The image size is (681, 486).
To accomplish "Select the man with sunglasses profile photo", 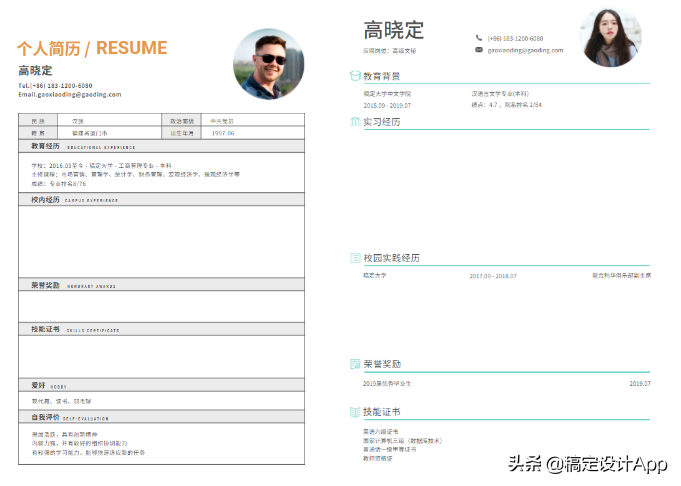I will click(x=268, y=64).
